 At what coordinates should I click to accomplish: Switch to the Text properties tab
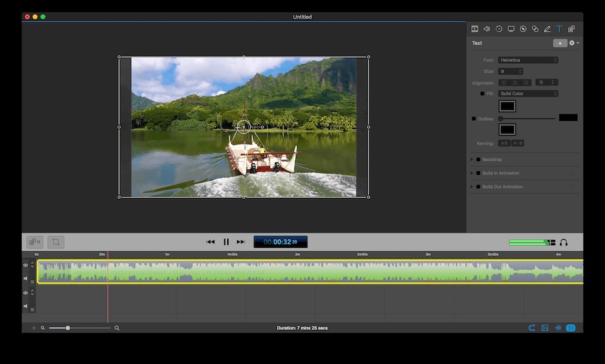point(559,29)
